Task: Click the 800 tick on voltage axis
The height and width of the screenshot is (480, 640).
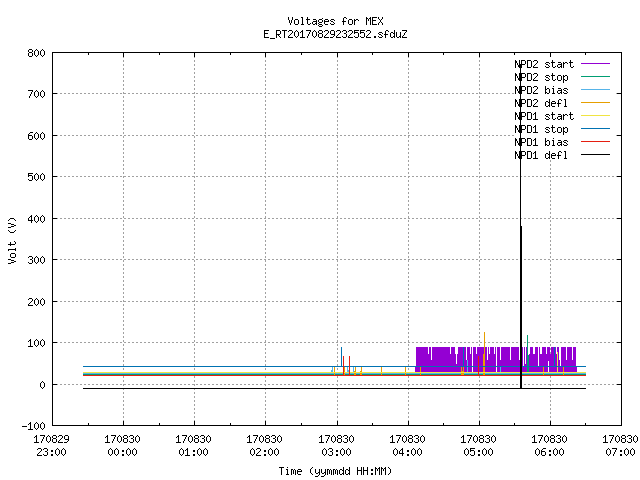Action: coord(37,53)
